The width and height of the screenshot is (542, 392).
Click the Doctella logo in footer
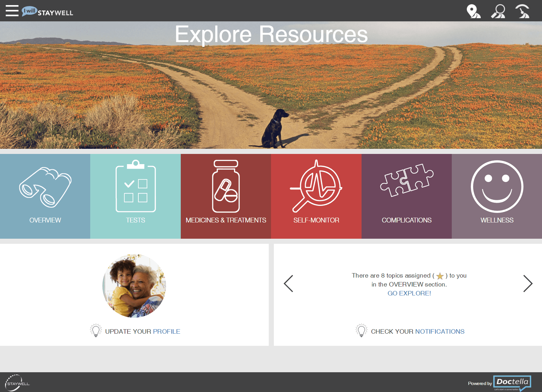(512, 383)
